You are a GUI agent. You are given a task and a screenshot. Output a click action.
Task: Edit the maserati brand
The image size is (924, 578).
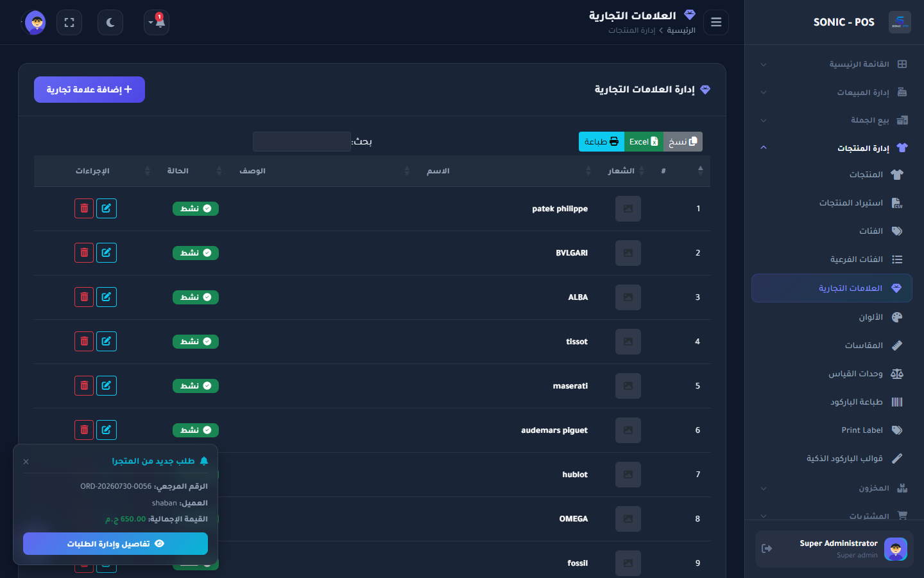107,386
